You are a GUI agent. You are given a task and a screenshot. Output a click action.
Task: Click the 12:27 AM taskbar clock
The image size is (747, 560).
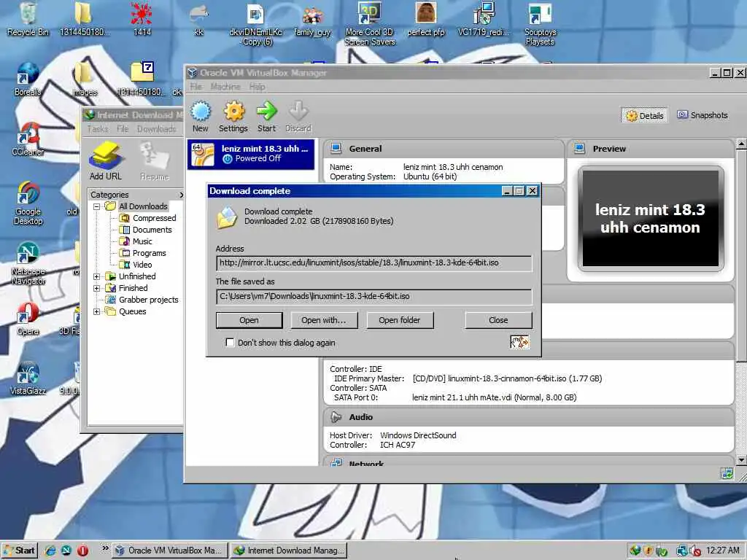pyautogui.click(x=723, y=551)
